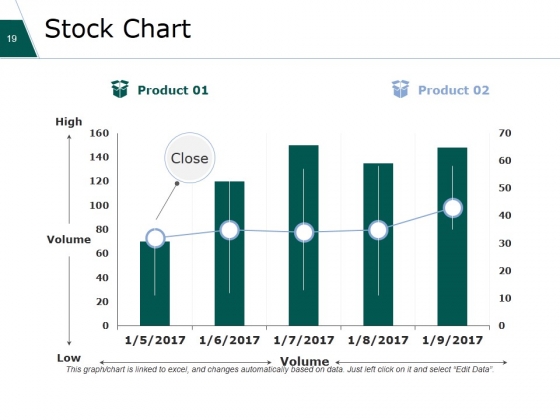This screenshot has height=420, width=560.
Task: Select the Product 01 legend label
Action: click(173, 90)
